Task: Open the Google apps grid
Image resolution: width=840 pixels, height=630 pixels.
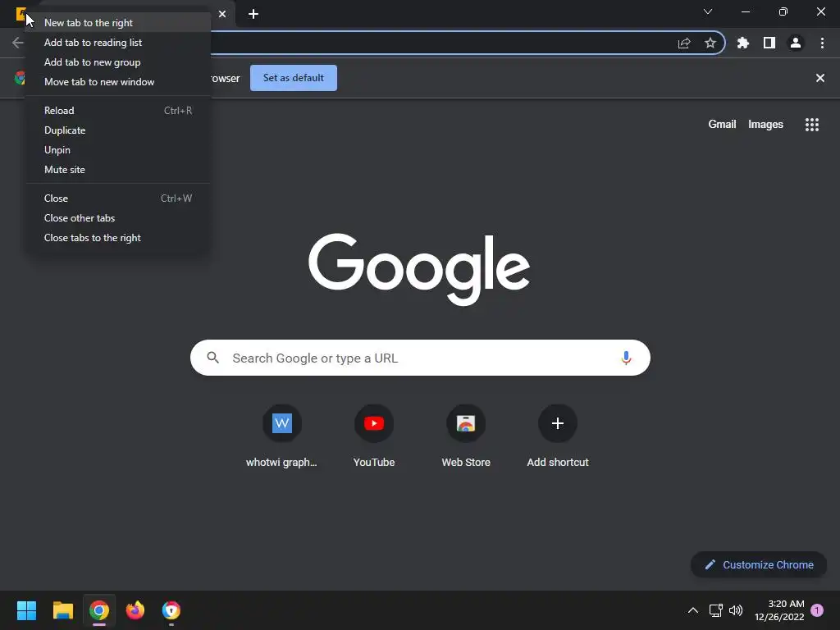Action: tap(812, 125)
